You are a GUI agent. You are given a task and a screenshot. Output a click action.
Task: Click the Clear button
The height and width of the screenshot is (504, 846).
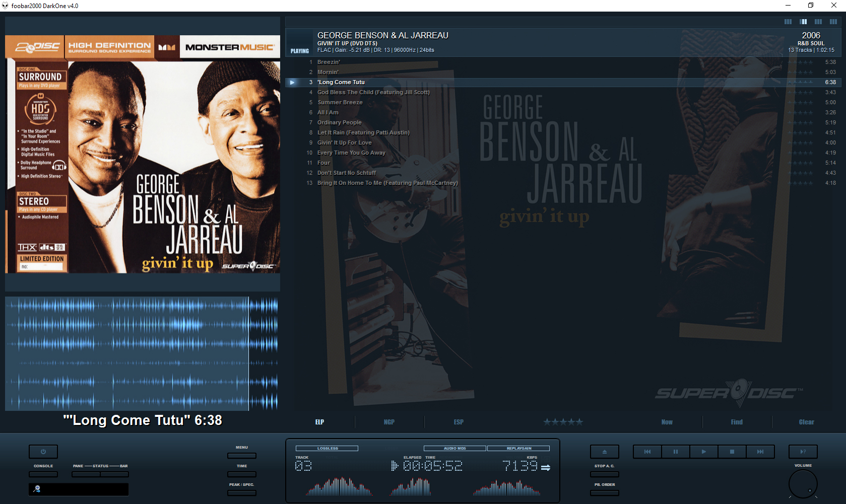806,422
